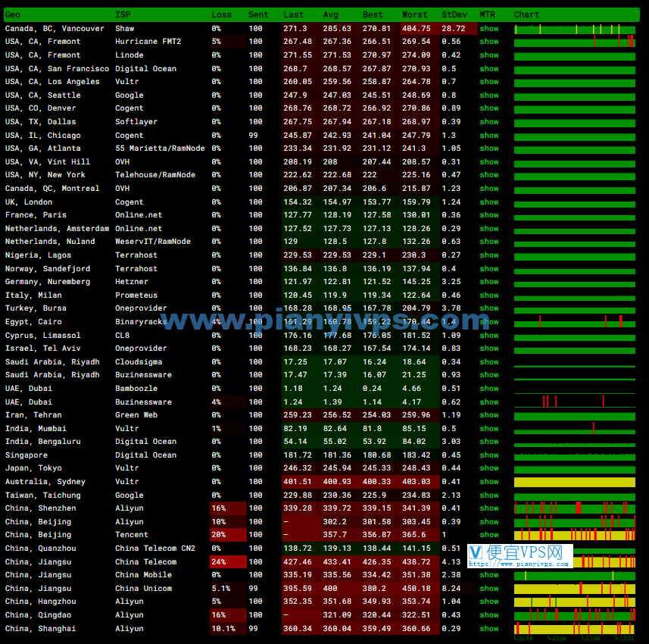Screen dimensions: 649x644
Task: Open MTR show for Denver Cogent
Action: pyautogui.click(x=488, y=108)
